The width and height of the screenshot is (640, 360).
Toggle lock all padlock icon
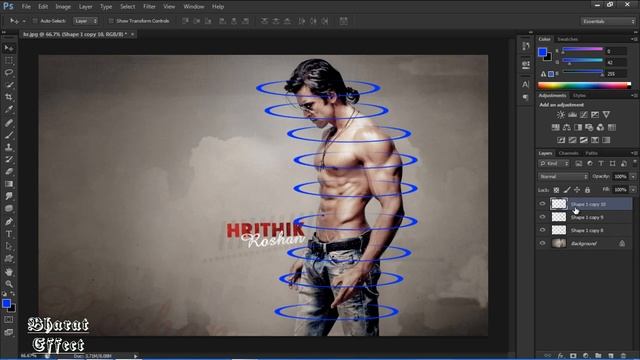tap(587, 190)
